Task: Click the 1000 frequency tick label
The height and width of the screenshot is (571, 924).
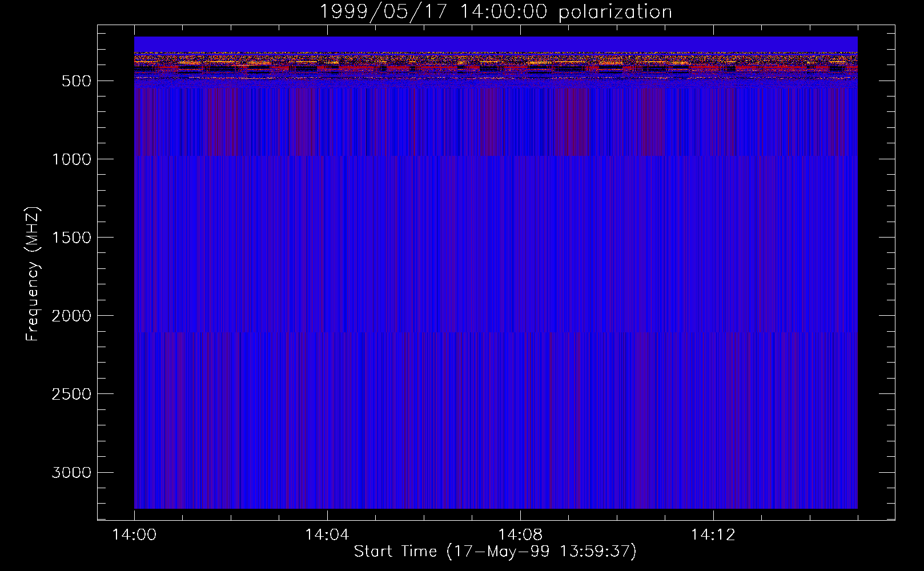Action: coord(71,159)
